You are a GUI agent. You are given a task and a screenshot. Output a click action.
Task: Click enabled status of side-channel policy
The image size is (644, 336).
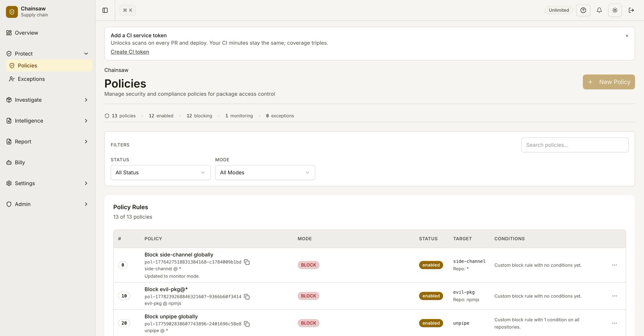click(431, 265)
